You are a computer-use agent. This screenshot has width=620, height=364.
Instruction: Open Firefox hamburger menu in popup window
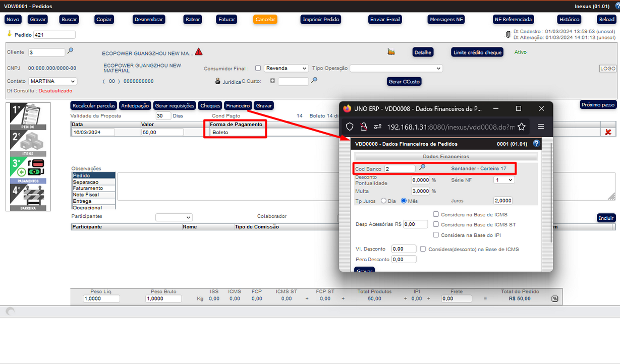tap(541, 127)
